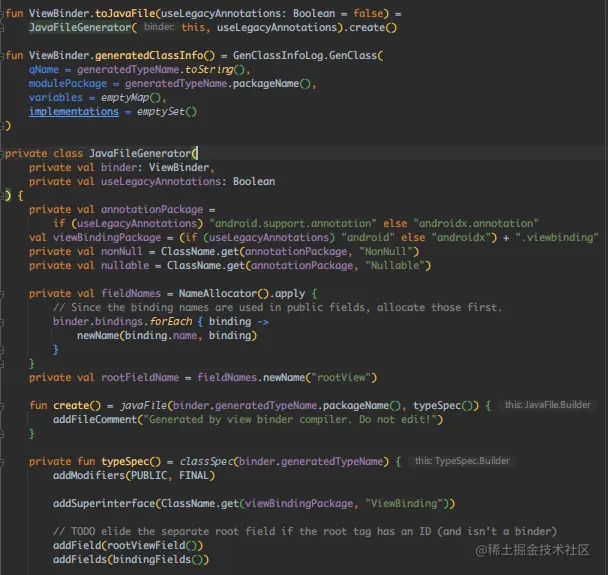Click the FINAL modifier constant
The image size is (608, 575).
[x=194, y=475]
